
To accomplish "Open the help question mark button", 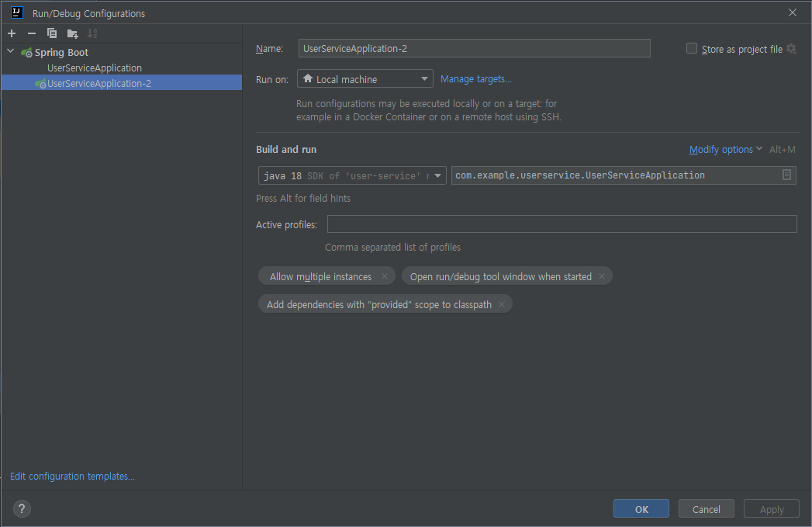I will pyautogui.click(x=22, y=509).
